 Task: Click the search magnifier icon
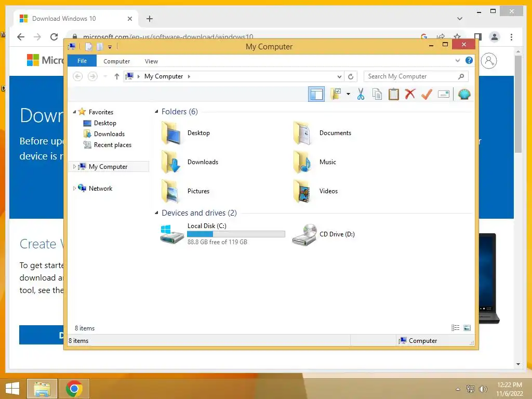point(461,76)
